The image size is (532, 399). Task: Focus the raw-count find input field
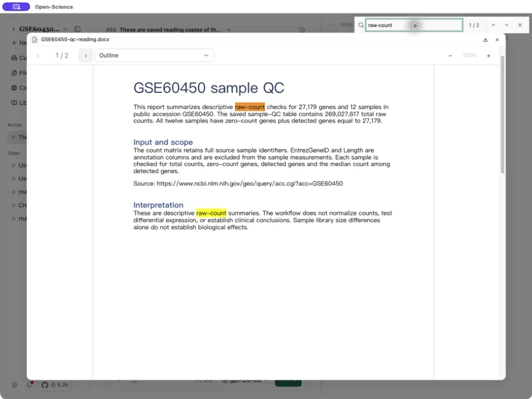coord(414,25)
